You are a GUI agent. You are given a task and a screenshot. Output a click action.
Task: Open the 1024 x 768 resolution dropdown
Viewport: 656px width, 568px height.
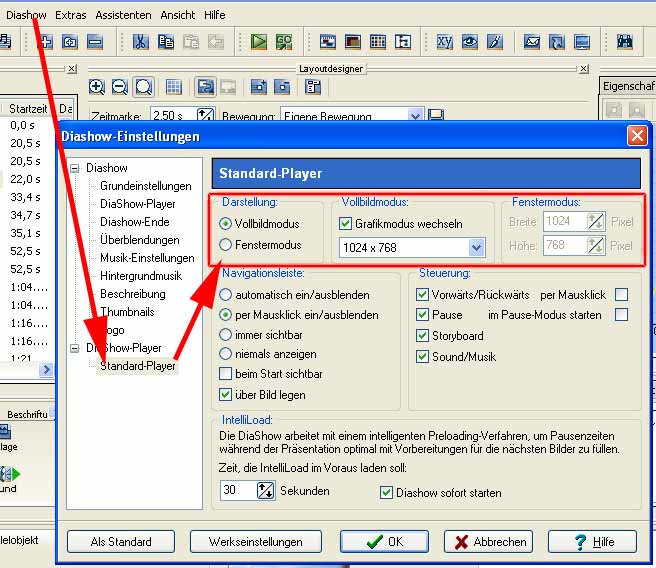click(476, 247)
